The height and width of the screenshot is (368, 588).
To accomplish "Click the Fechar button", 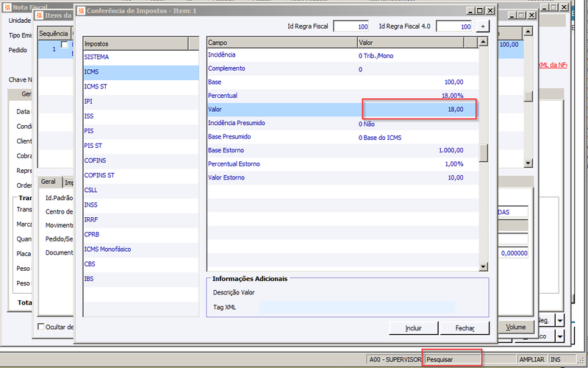I will click(x=465, y=328).
